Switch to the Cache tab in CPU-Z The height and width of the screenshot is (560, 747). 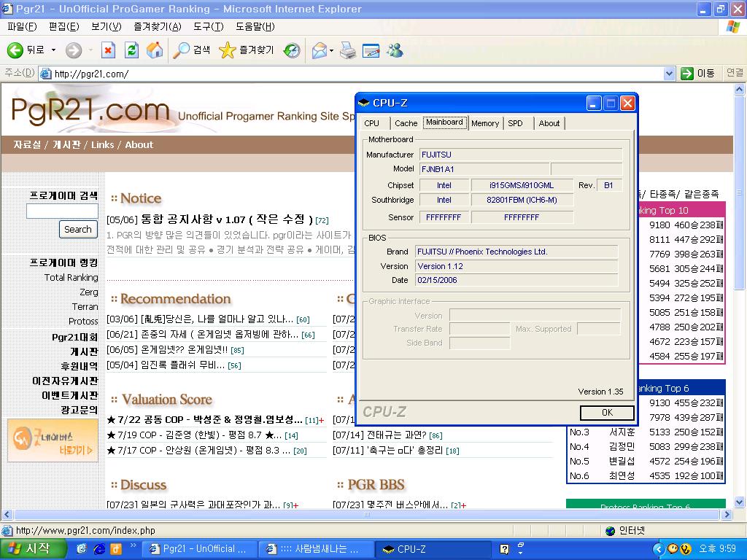click(406, 123)
